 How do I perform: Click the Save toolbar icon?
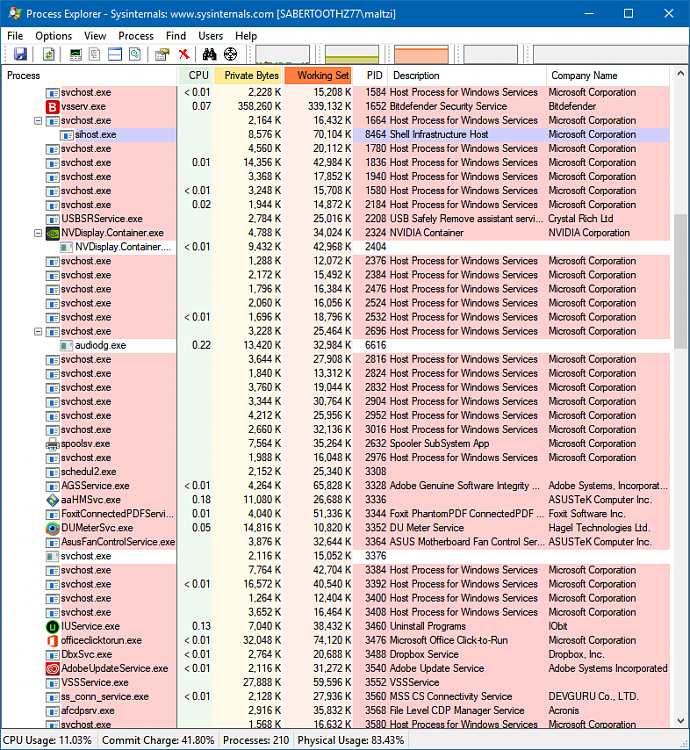pos(20,54)
